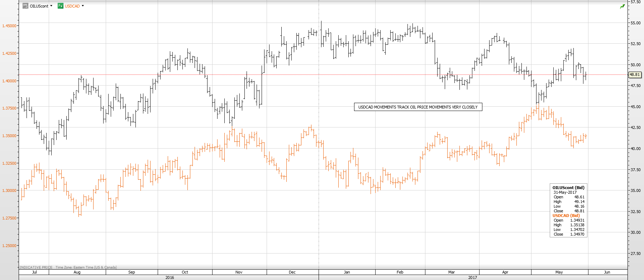Click the OILUScont (Bid) header in data box
The height and width of the screenshot is (280, 644).
click(568, 188)
